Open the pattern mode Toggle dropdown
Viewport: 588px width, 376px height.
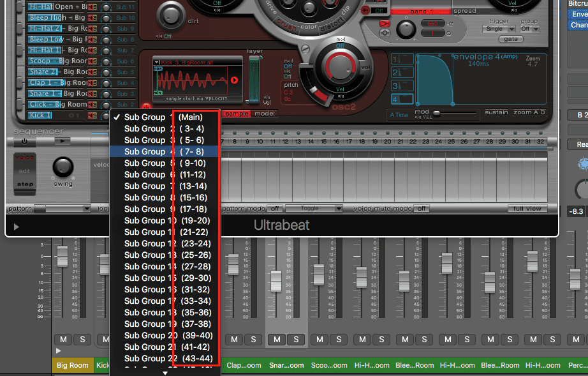[x=314, y=209]
